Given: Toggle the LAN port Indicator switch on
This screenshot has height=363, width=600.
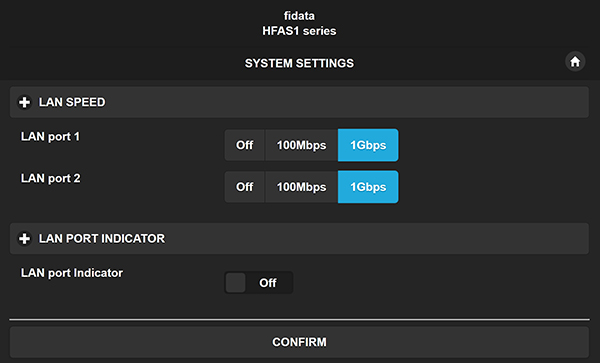Looking at the screenshot, I should coord(259,283).
